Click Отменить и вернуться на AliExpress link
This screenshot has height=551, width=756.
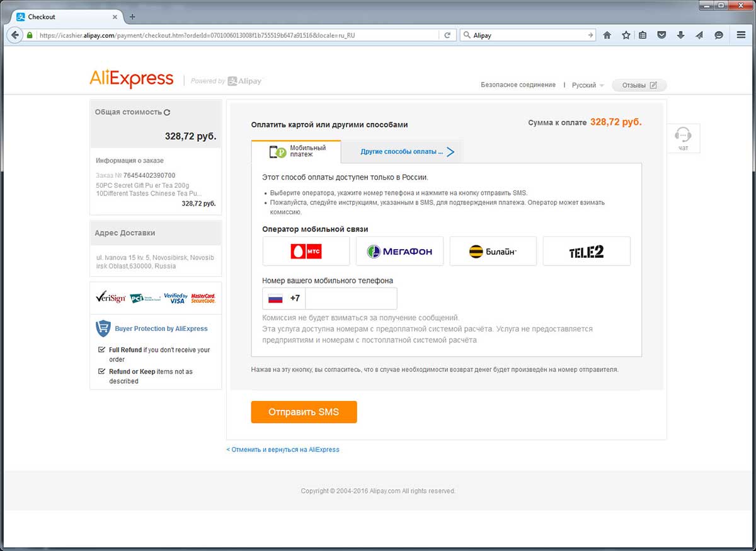(x=283, y=449)
